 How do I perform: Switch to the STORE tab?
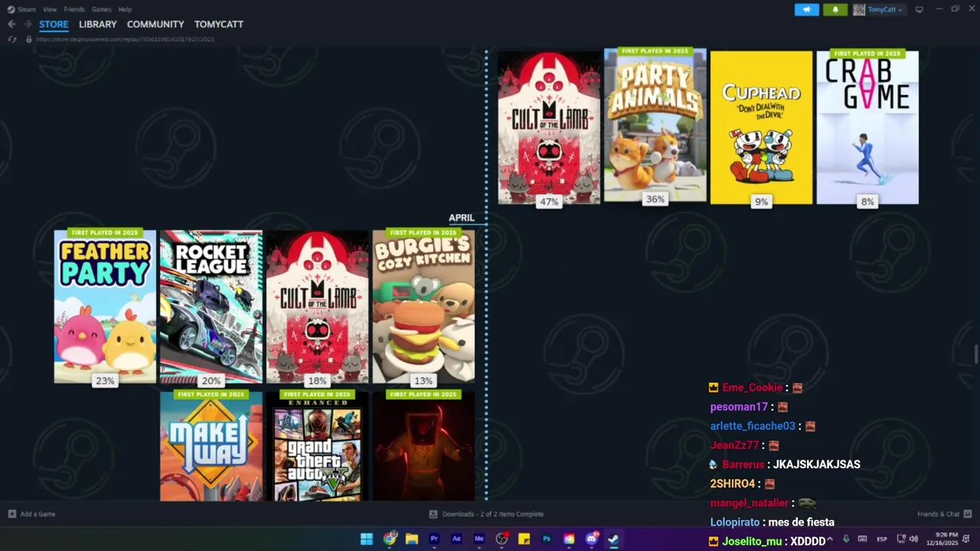pyautogui.click(x=54, y=24)
